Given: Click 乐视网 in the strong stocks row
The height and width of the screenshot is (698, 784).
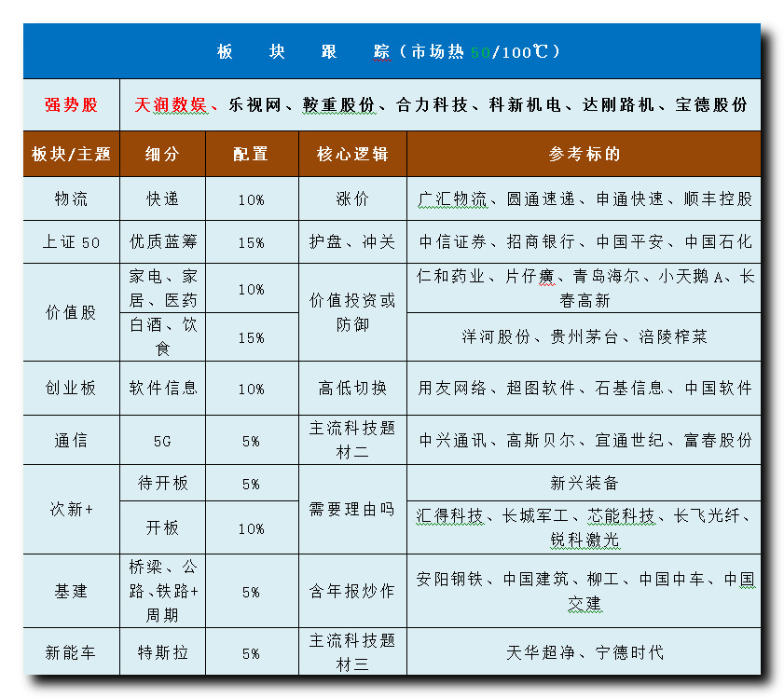Looking at the screenshot, I should (x=254, y=105).
